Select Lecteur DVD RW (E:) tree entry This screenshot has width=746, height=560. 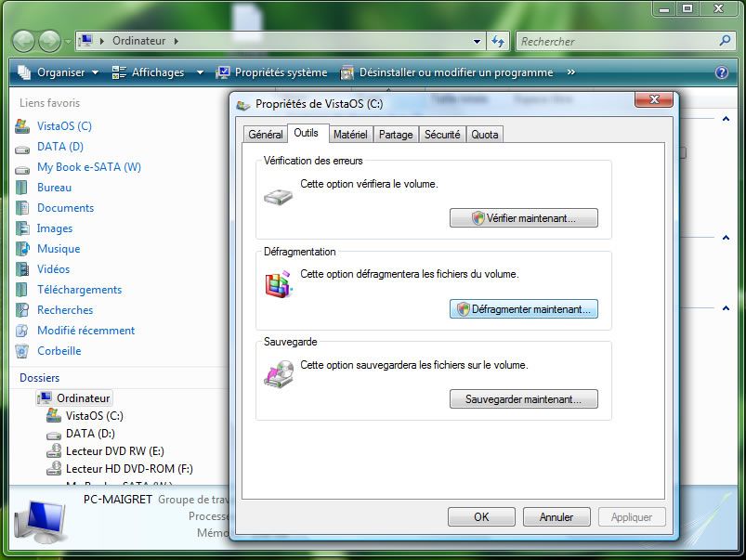114,450
